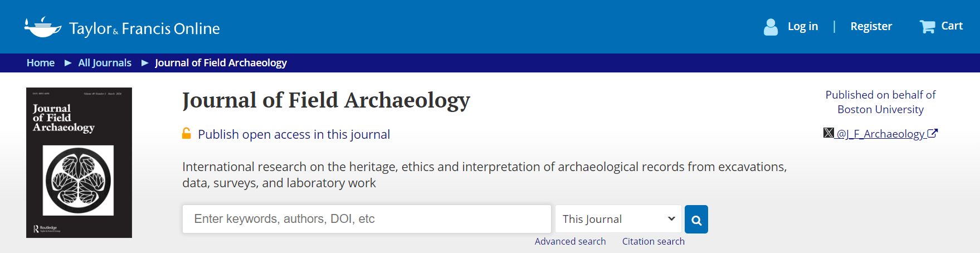Click the user profile icon
980x253 pixels.
(x=771, y=27)
